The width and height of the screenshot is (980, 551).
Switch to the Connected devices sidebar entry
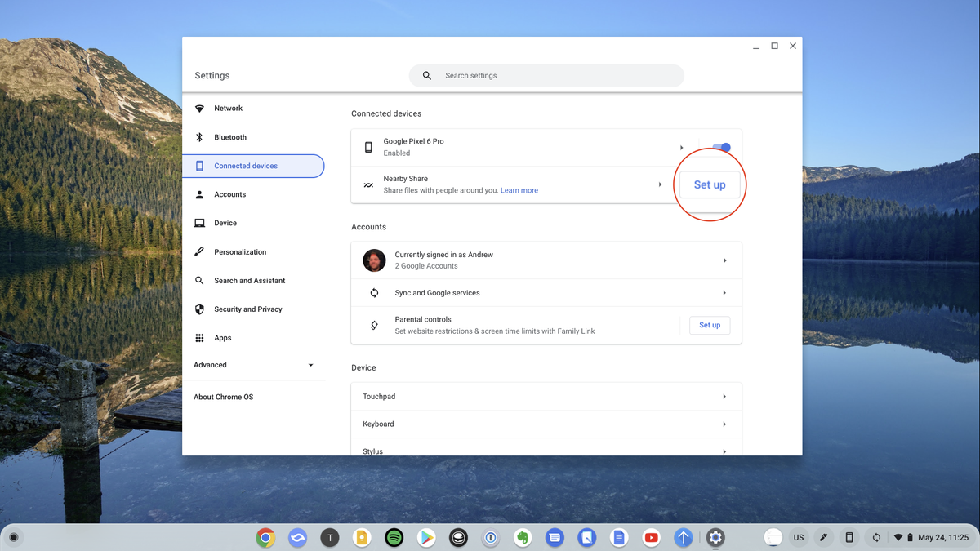click(243, 166)
